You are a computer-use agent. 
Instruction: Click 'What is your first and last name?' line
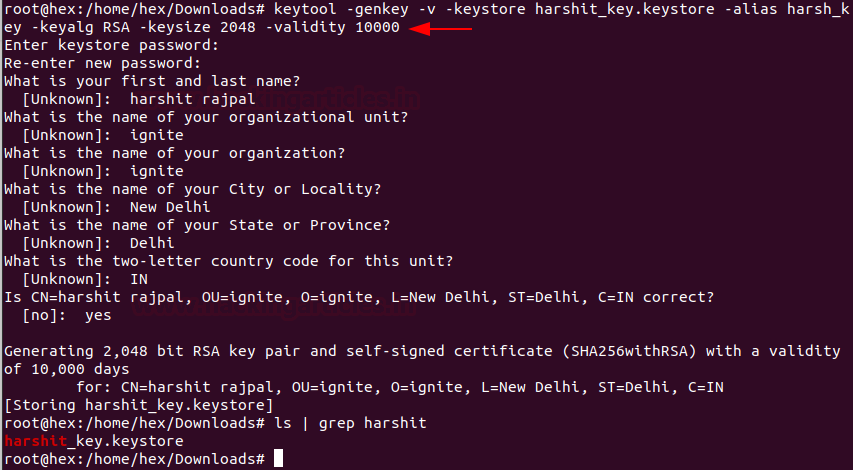click(152, 81)
